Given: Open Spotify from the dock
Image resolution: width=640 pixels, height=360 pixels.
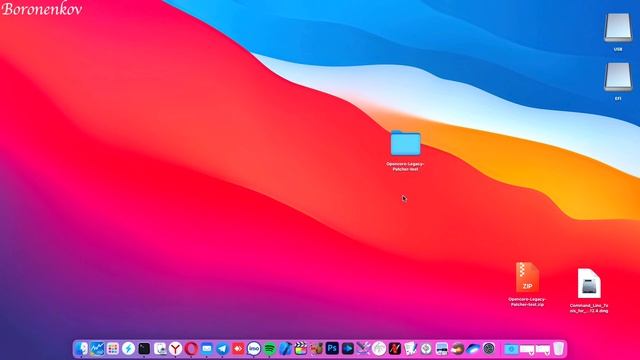Looking at the screenshot, I should coord(269,349).
